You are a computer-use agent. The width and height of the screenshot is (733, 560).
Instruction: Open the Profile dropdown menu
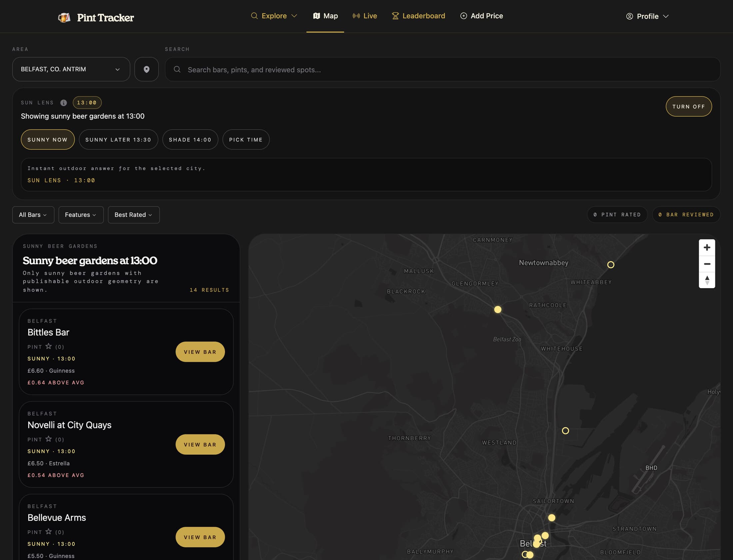tap(647, 16)
